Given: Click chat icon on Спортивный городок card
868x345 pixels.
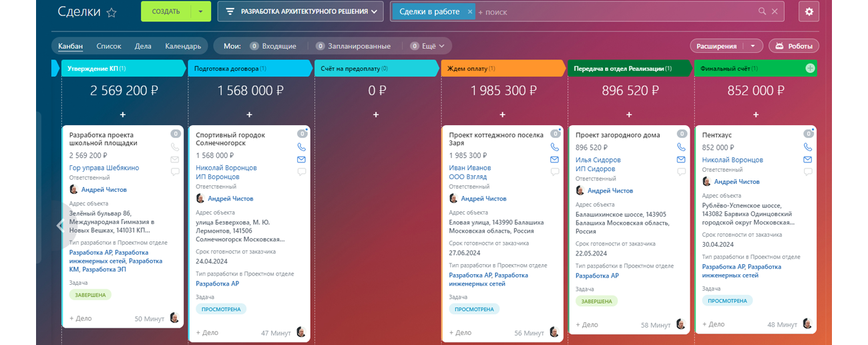Looking at the screenshot, I should point(301,172).
